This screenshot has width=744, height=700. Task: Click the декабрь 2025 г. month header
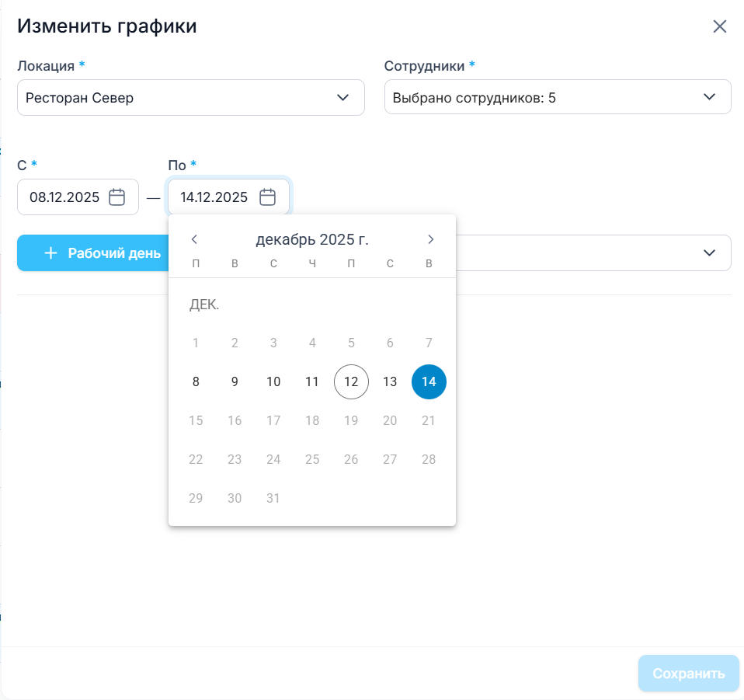click(x=312, y=239)
